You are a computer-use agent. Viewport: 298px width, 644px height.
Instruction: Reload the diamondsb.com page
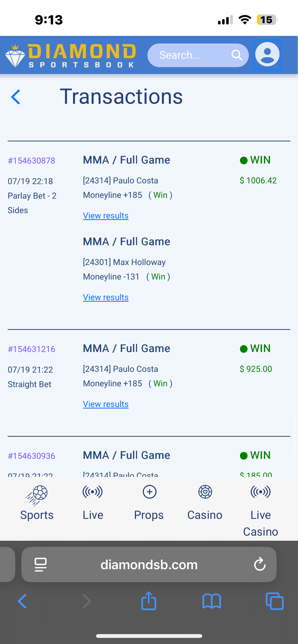tap(260, 564)
